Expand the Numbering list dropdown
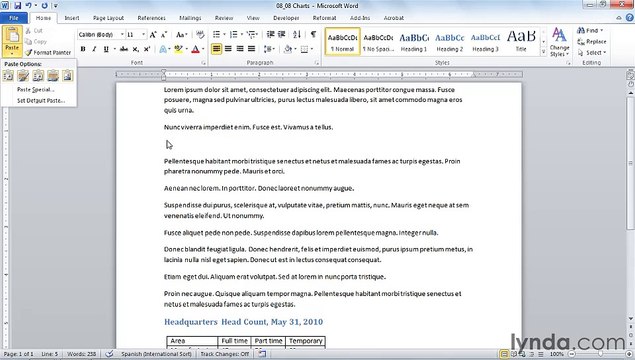The height and width of the screenshot is (360, 635). point(242,35)
